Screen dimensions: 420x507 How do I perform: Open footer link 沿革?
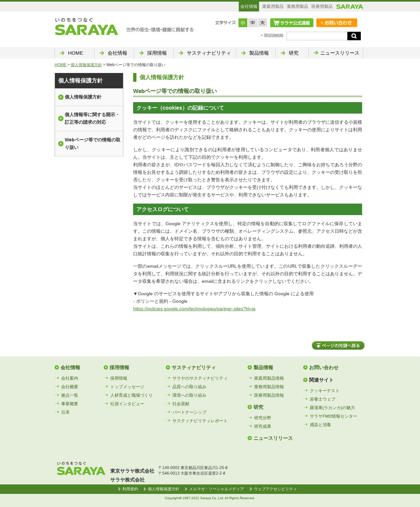click(x=65, y=412)
